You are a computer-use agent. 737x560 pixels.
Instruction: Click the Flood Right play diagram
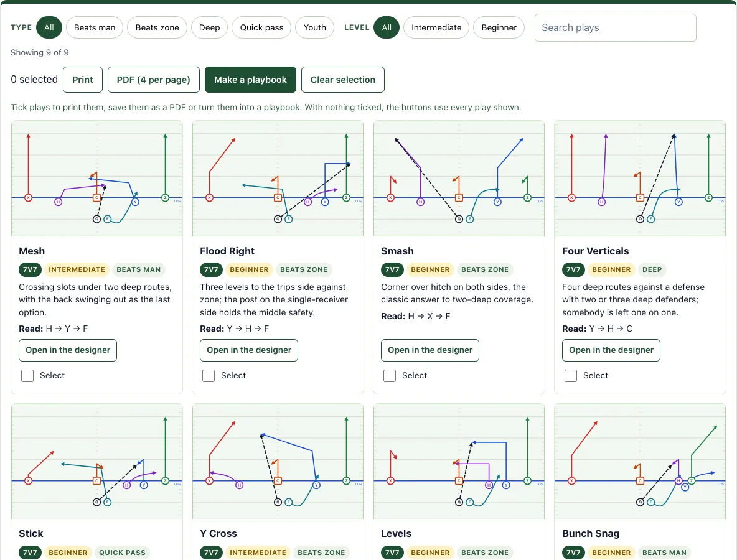(278, 179)
